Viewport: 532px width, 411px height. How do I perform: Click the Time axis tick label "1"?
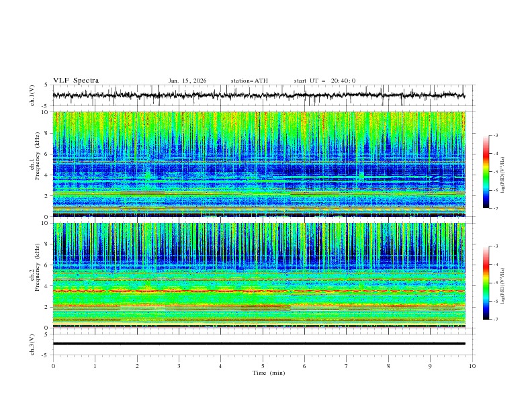point(95,366)
